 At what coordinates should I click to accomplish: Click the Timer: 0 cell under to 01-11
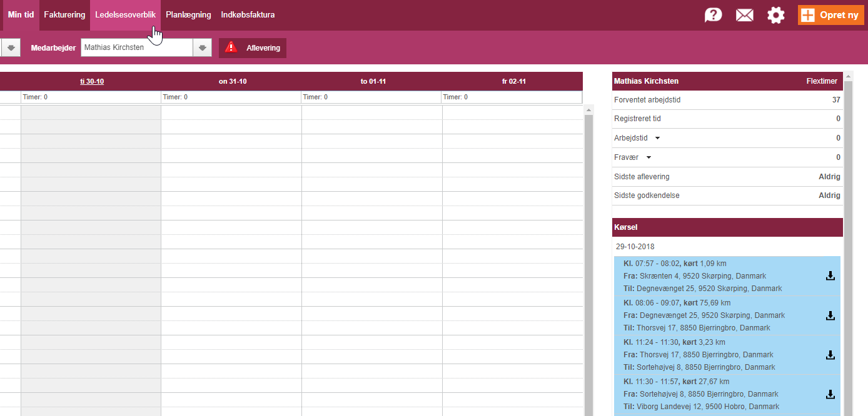click(x=371, y=97)
